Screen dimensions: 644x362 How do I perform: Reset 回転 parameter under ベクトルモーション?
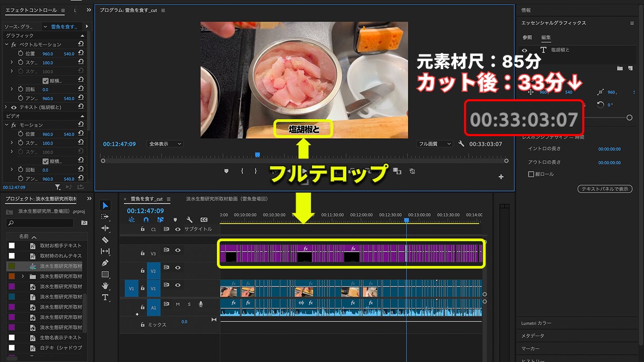coord(81,89)
